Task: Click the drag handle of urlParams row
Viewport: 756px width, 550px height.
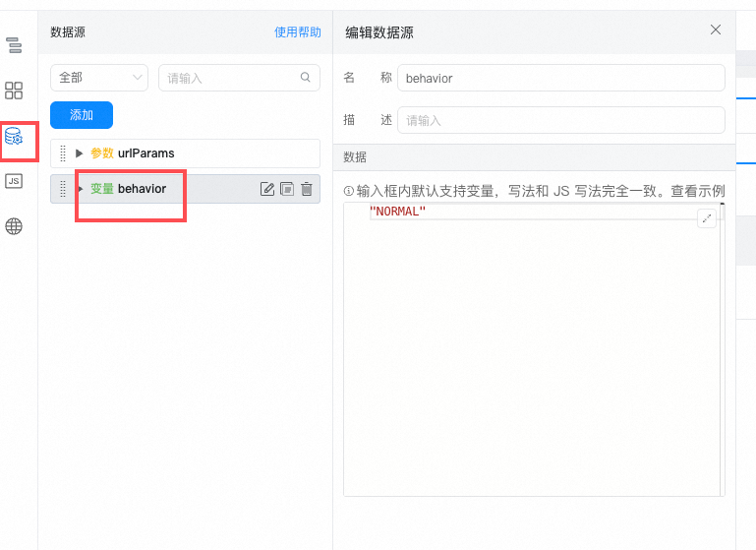Action: point(63,153)
